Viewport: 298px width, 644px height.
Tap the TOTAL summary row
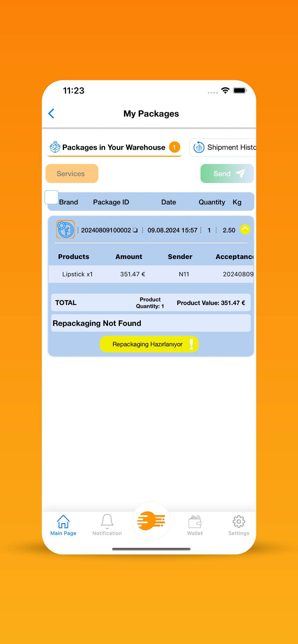151,303
